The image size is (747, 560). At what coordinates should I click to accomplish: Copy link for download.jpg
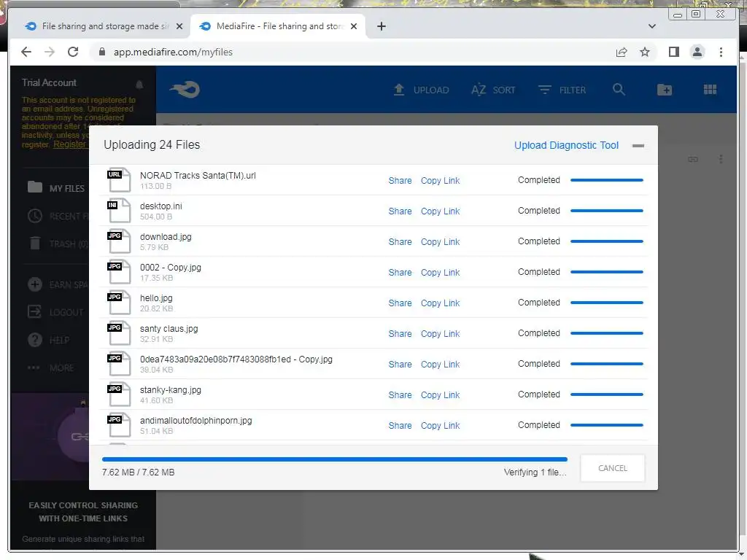point(440,242)
